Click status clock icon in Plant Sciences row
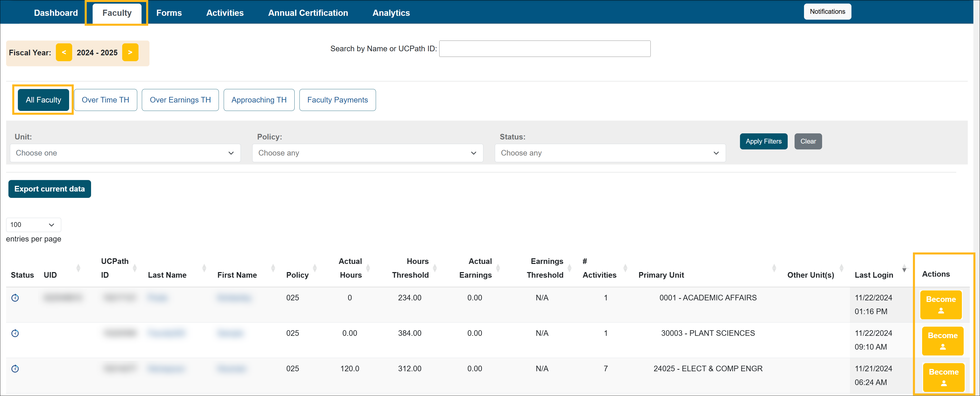 (15, 333)
